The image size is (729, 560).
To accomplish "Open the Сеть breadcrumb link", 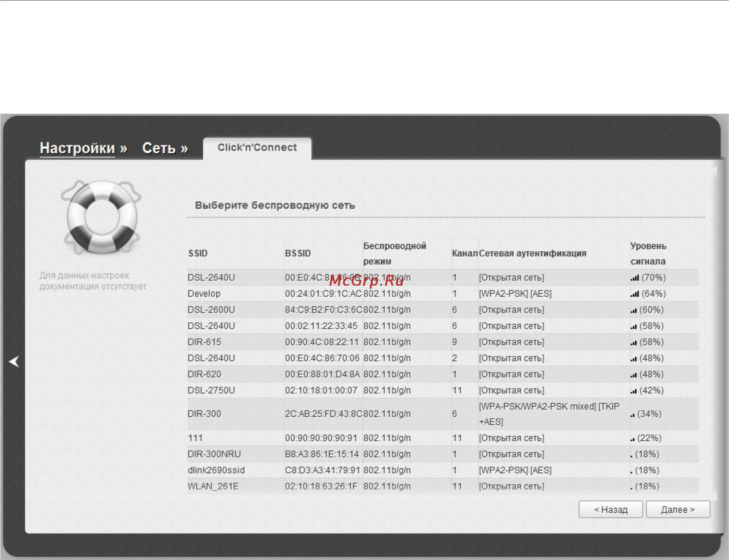I will [159, 148].
